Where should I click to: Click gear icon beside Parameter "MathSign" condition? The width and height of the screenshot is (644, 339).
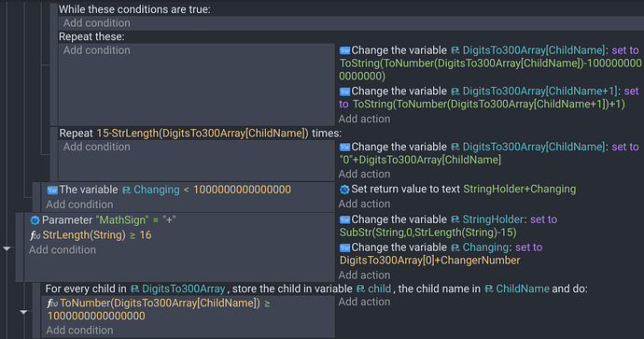[35, 220]
